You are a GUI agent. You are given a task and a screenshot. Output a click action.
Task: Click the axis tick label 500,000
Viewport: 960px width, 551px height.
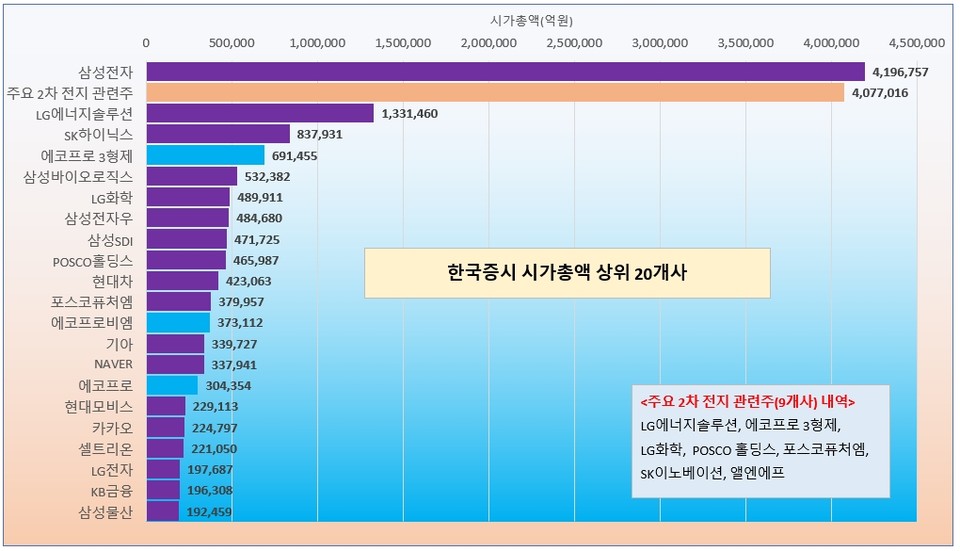231,43
